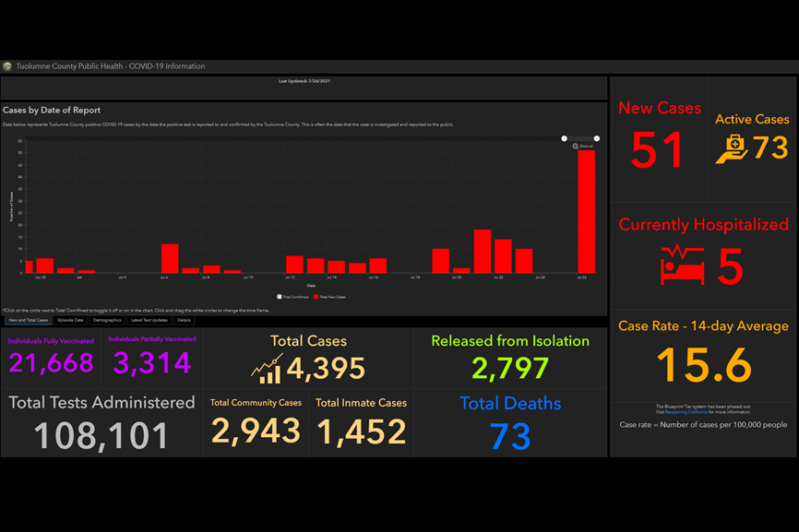The image size is (799, 532).
Task: Switch to the Episode Date tab
Action: click(x=71, y=320)
